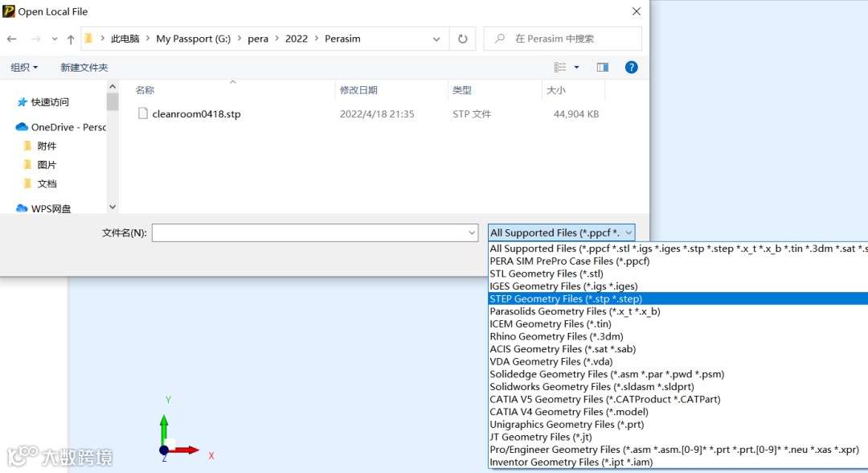Click the pera breadcrumb segment
Image resolution: width=868 pixels, height=473 pixels.
(x=258, y=39)
